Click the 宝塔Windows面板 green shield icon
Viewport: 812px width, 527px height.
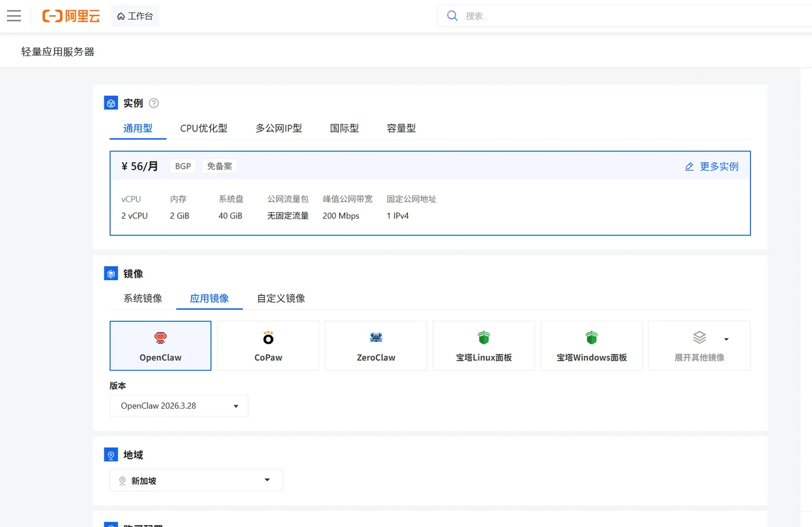(x=592, y=337)
